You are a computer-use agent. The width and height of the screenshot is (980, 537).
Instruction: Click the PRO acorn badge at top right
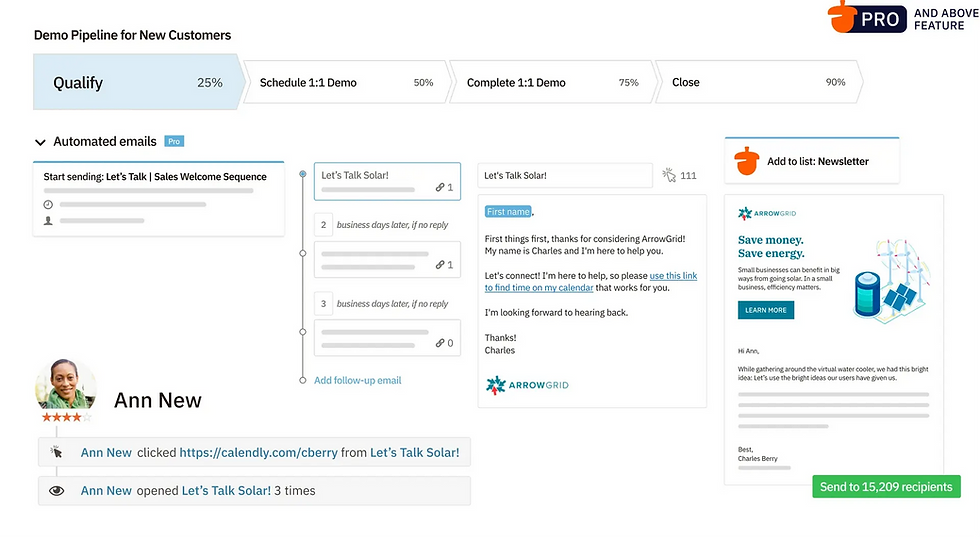[x=867, y=18]
